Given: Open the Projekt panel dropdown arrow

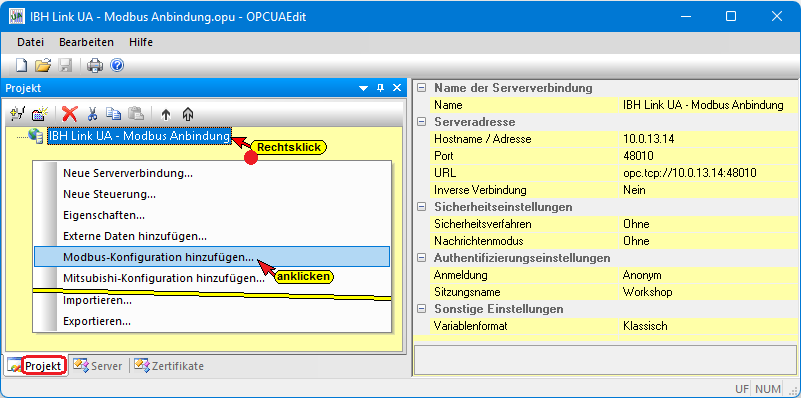Looking at the screenshot, I should click(x=364, y=88).
